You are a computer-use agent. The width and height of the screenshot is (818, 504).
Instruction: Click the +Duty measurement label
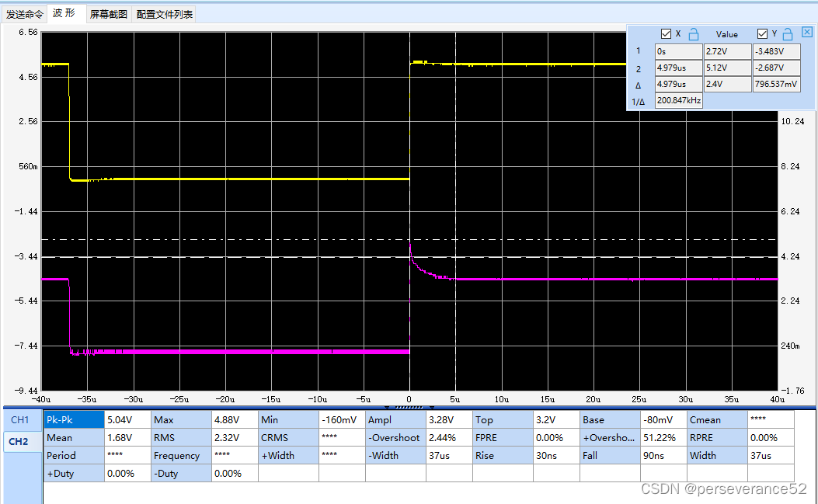(x=74, y=473)
